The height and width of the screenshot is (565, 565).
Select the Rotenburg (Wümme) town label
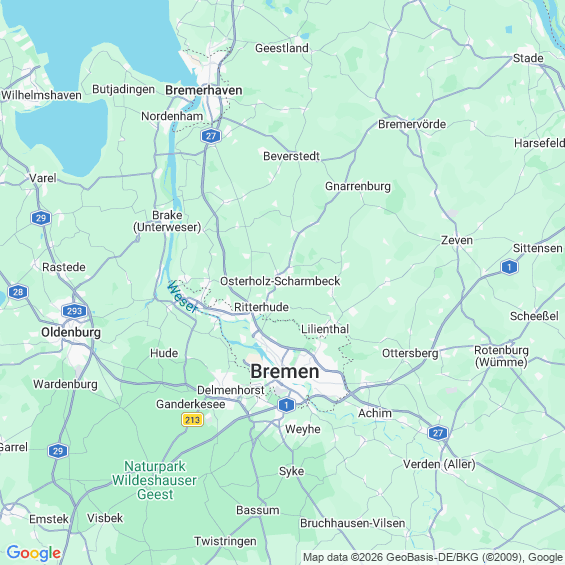[x=501, y=356]
